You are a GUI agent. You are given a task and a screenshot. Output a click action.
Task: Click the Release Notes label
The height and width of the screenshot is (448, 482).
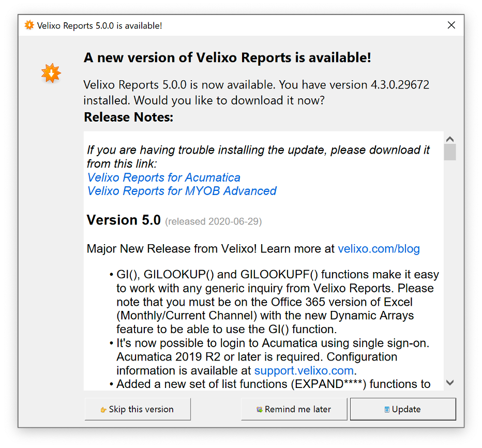click(128, 117)
